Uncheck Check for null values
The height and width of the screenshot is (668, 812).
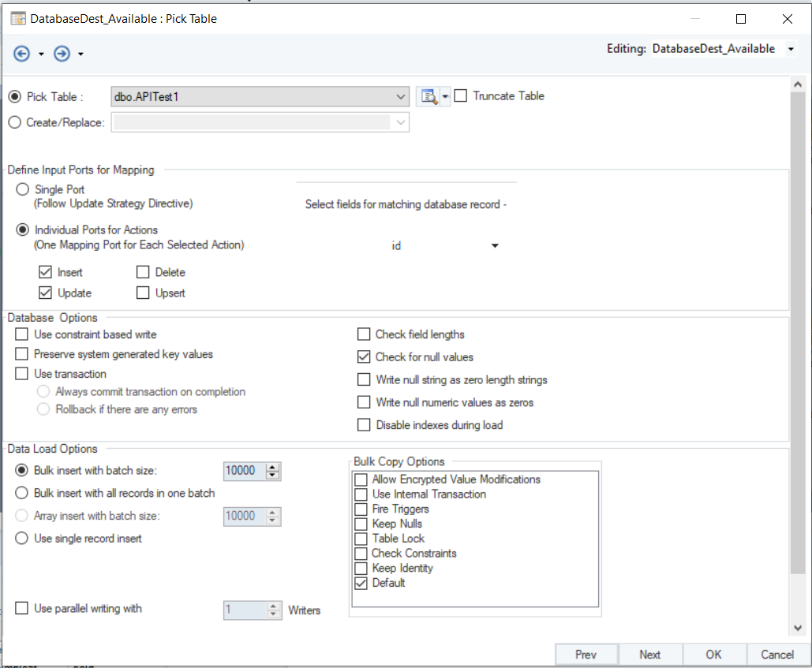pyautogui.click(x=364, y=356)
